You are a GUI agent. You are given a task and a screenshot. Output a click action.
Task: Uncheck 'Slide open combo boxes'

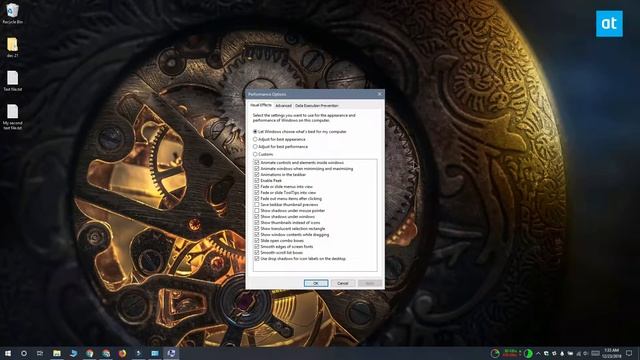257,240
